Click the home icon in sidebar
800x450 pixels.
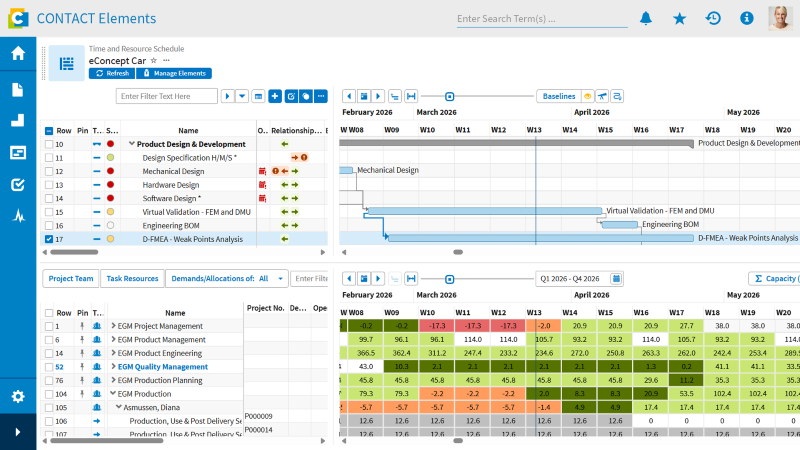(x=18, y=53)
